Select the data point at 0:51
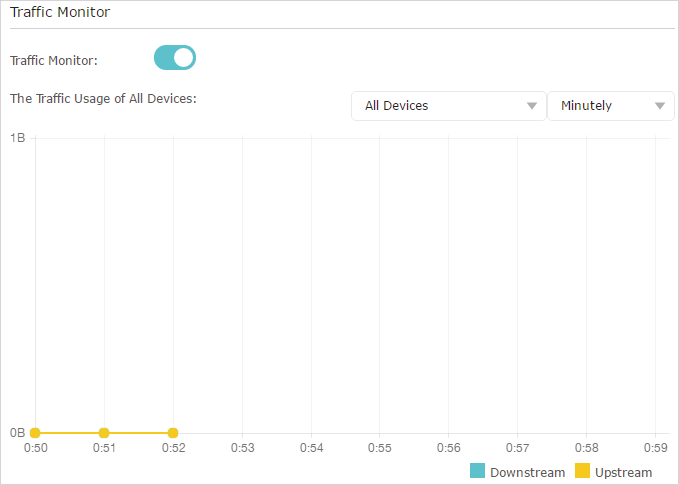Image resolution: width=679 pixels, height=485 pixels. [104, 433]
